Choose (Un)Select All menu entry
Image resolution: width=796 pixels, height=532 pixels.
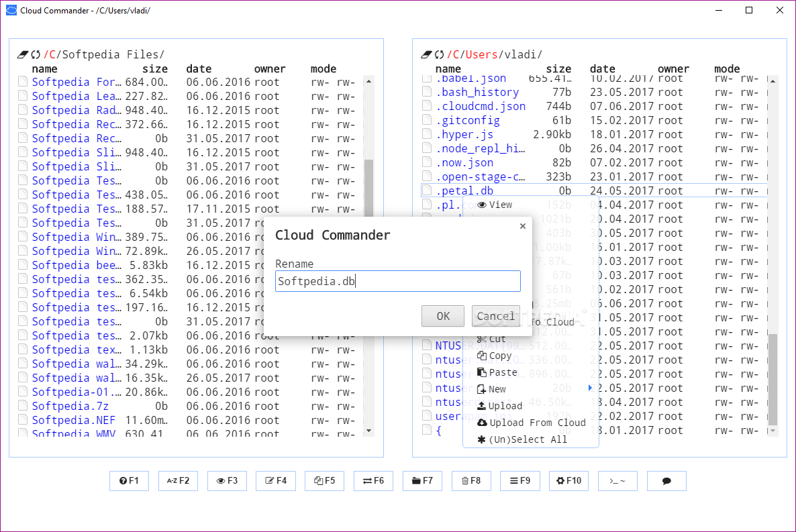tap(522, 439)
